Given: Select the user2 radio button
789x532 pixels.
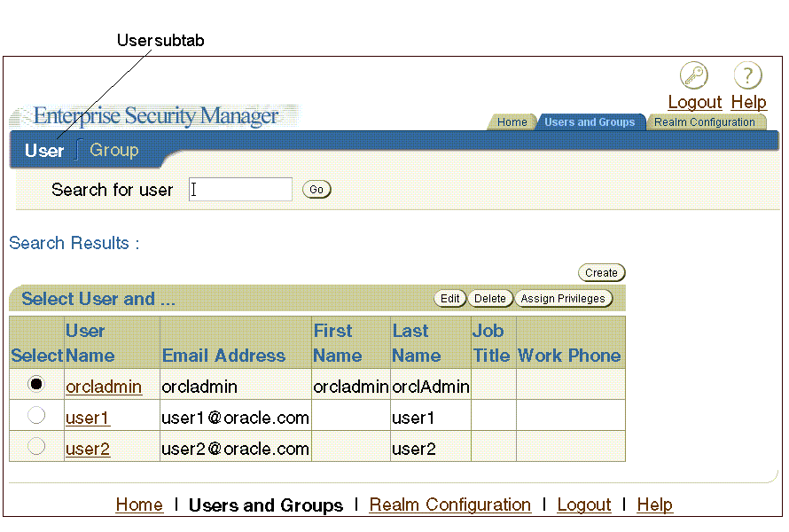Looking at the screenshot, I should pyautogui.click(x=36, y=447).
